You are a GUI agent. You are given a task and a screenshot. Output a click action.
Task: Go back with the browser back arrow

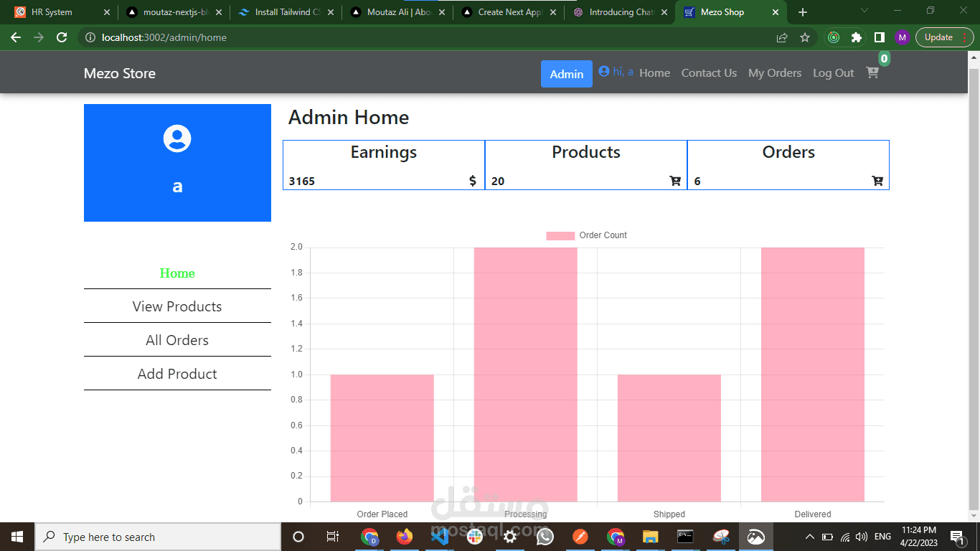coord(16,37)
